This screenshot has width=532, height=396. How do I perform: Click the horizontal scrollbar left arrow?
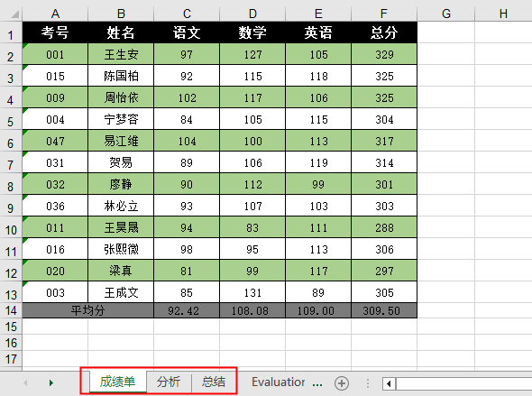(x=389, y=383)
